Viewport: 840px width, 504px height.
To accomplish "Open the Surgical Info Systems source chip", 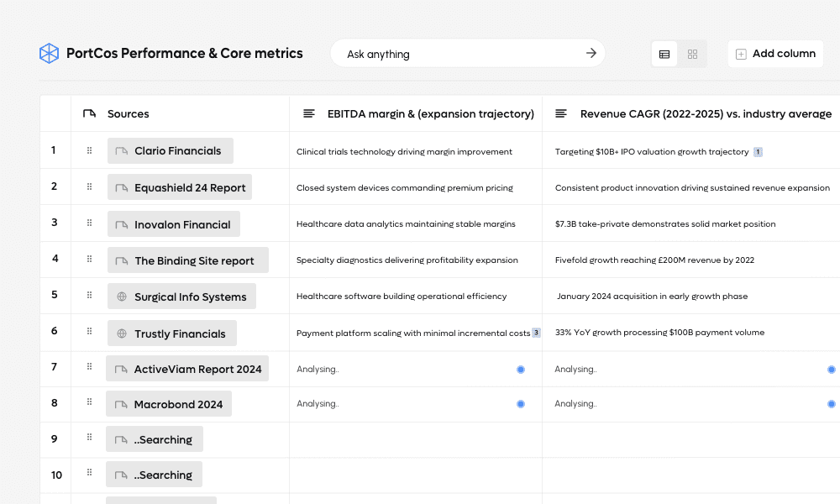I will pos(181,297).
